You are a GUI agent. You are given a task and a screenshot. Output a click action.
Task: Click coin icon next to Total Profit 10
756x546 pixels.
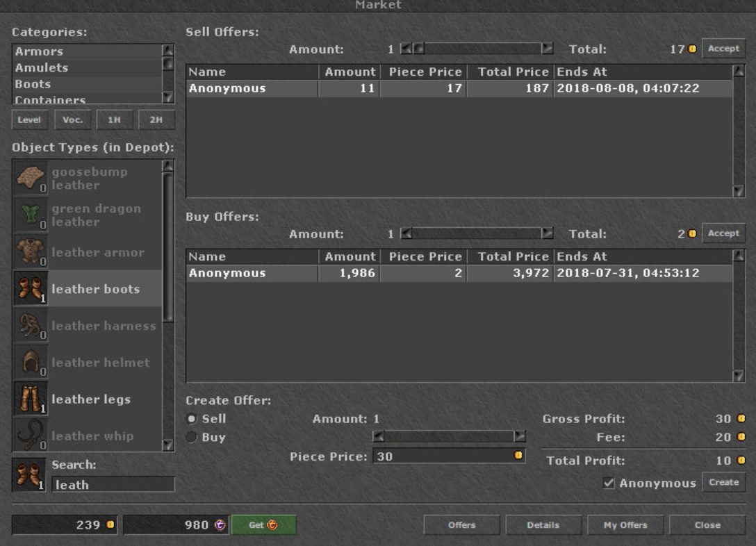741,460
